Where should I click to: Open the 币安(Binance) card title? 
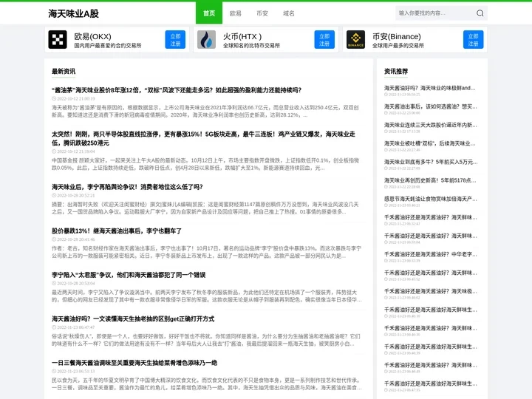pos(397,36)
